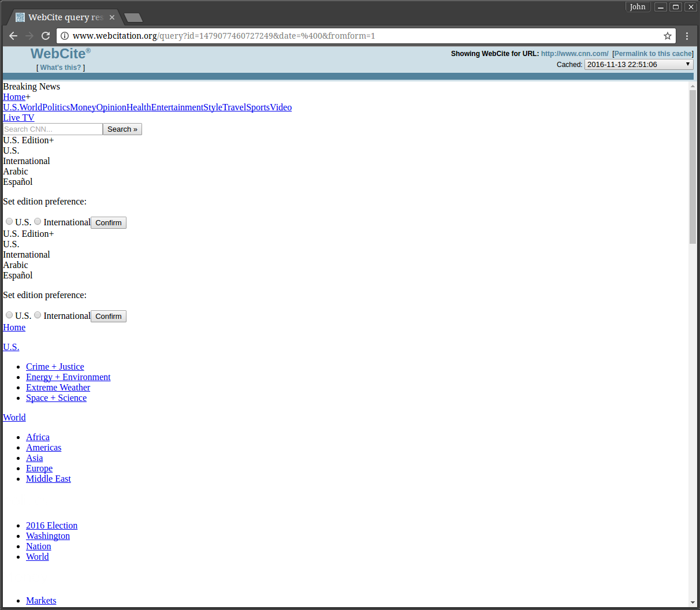This screenshot has height=610, width=700.
Task: Reload the page with refresh icon
Action: pos(46,36)
